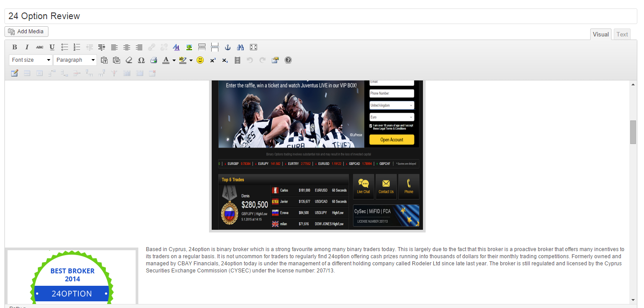The width and height of the screenshot is (644, 308).
Task: Click the text color swatch button
Action: tap(166, 60)
